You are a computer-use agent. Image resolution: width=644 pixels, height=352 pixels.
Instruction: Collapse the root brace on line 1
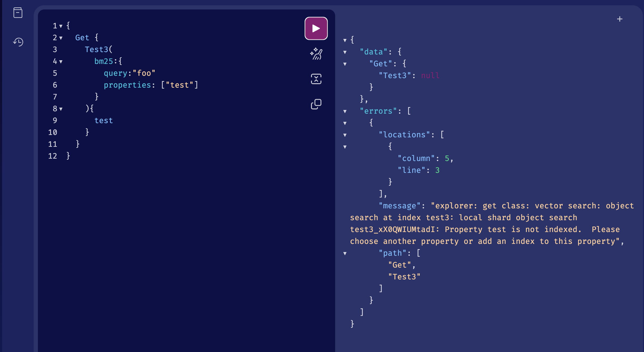(x=61, y=26)
